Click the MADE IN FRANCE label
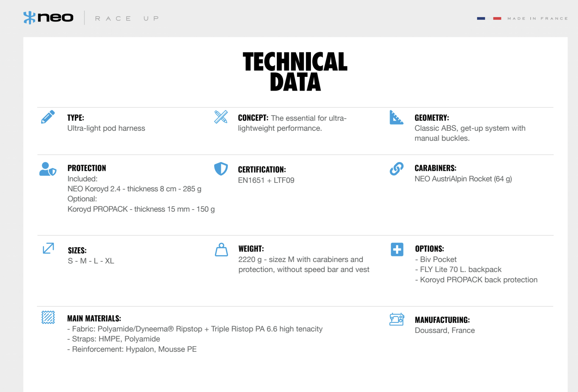 click(538, 19)
